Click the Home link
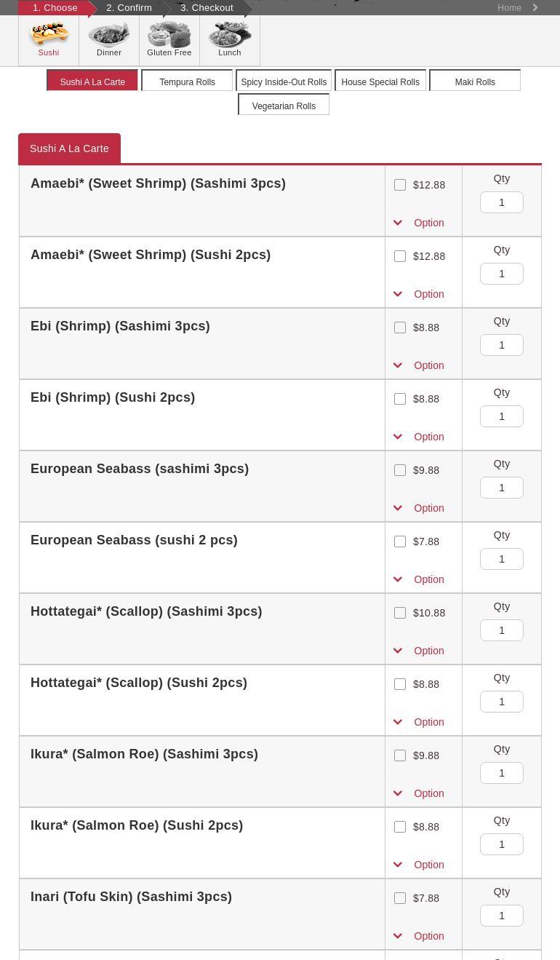 509,8
